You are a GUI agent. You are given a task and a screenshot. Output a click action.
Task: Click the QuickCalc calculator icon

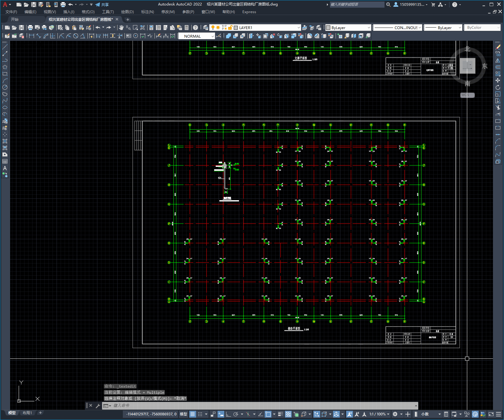point(187,28)
